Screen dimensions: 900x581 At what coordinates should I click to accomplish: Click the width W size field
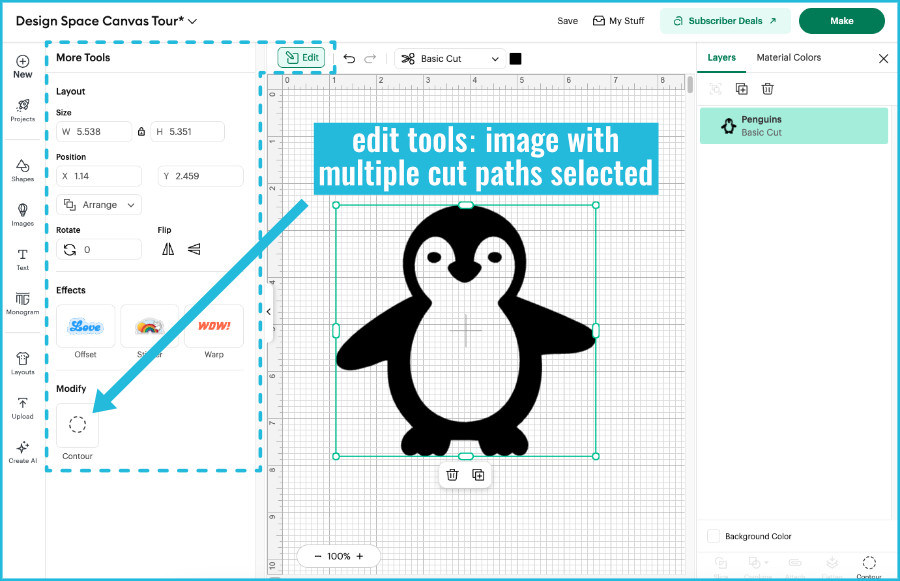pos(94,131)
